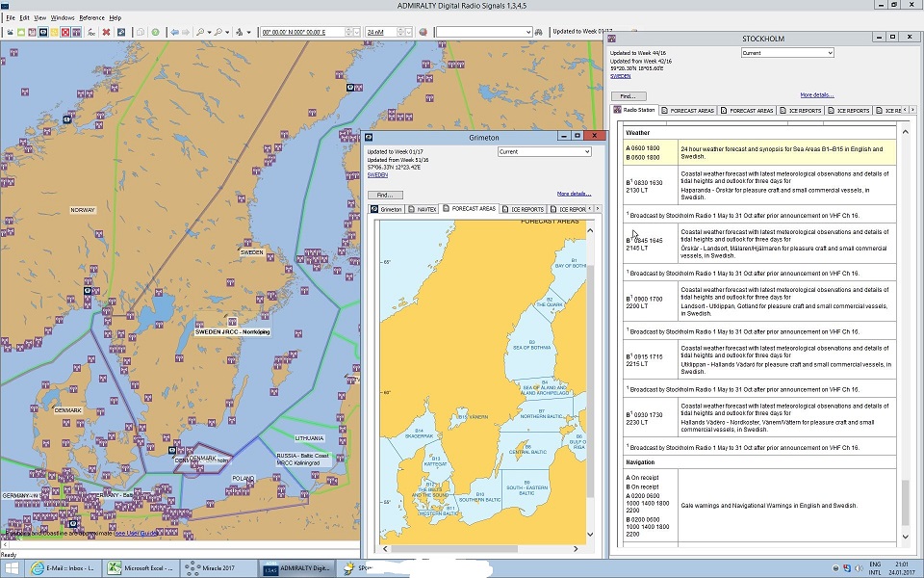This screenshot has width=924, height=578.
Task: Open dropdown arrow beside first magnifier tool
Action: click(209, 33)
